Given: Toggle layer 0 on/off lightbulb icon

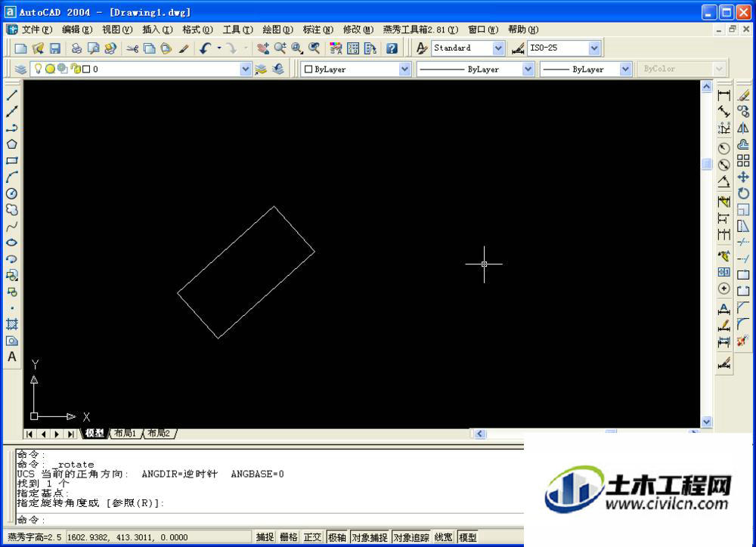Looking at the screenshot, I should click(38, 69).
